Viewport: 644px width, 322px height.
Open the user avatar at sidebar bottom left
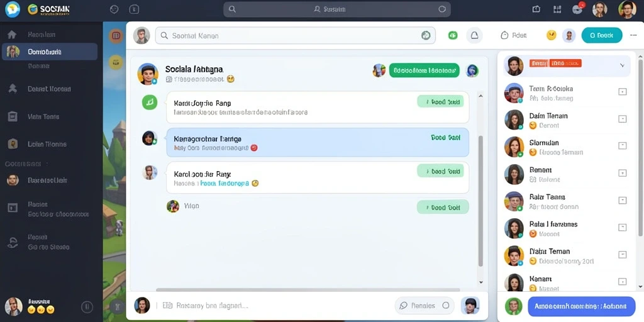click(x=14, y=306)
